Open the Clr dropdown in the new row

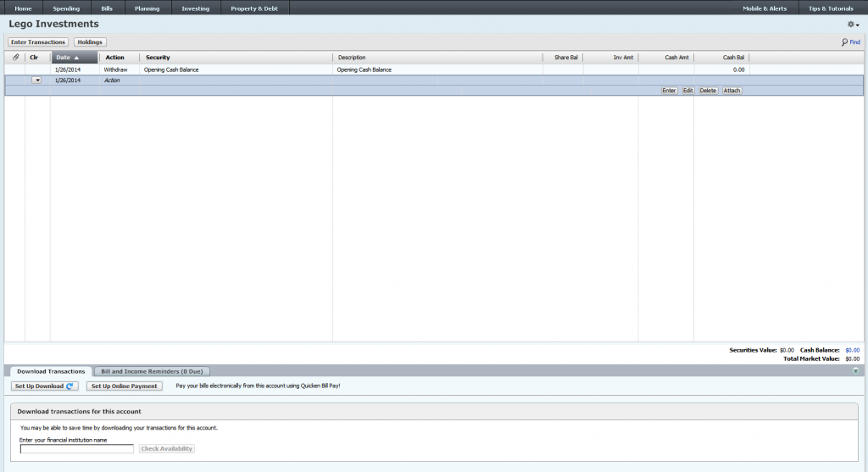[x=36, y=81]
